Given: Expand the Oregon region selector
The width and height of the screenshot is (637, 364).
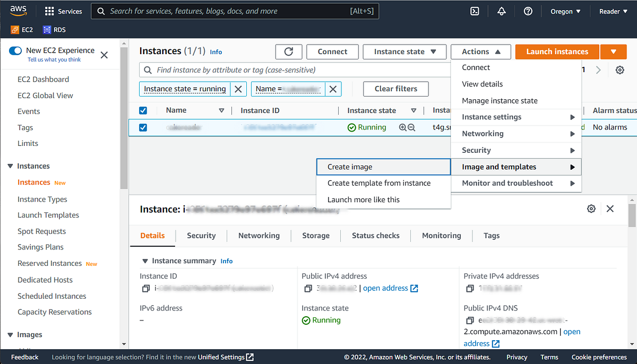Looking at the screenshot, I should tap(566, 11).
